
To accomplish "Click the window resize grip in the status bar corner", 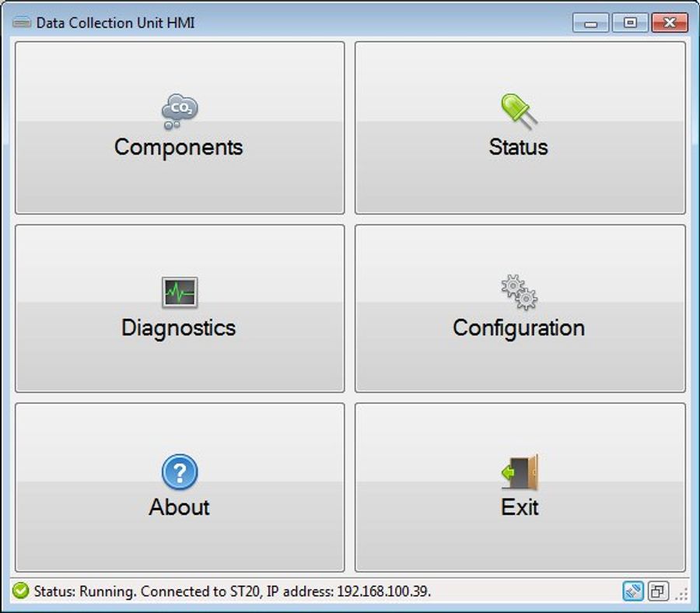I will pyautogui.click(x=681, y=594).
